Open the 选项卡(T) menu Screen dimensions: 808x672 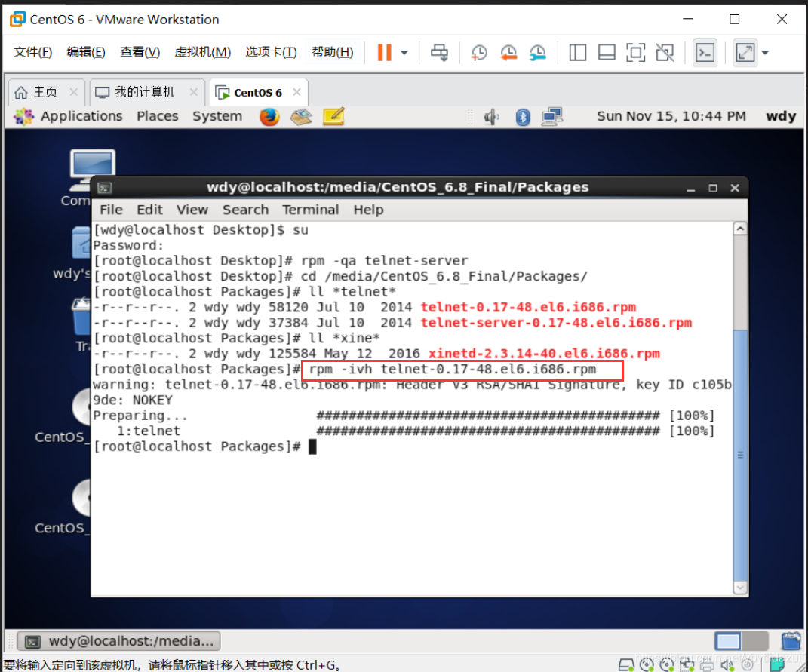[x=271, y=52]
